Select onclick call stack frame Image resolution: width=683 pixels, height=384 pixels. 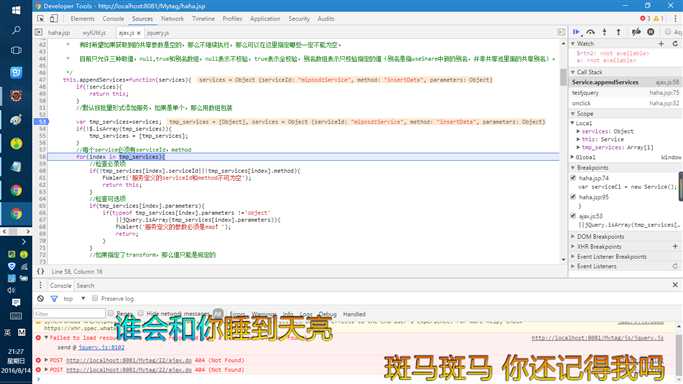pyautogui.click(x=626, y=103)
